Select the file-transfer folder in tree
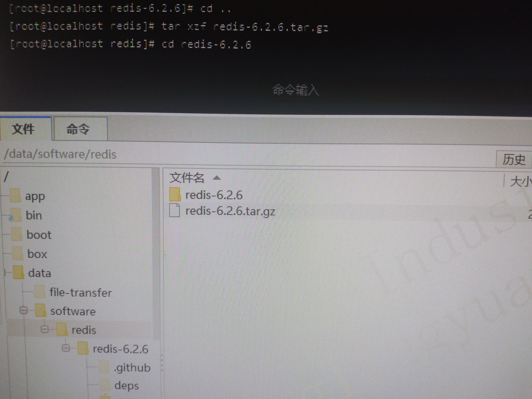The image size is (532, 399). (x=81, y=293)
